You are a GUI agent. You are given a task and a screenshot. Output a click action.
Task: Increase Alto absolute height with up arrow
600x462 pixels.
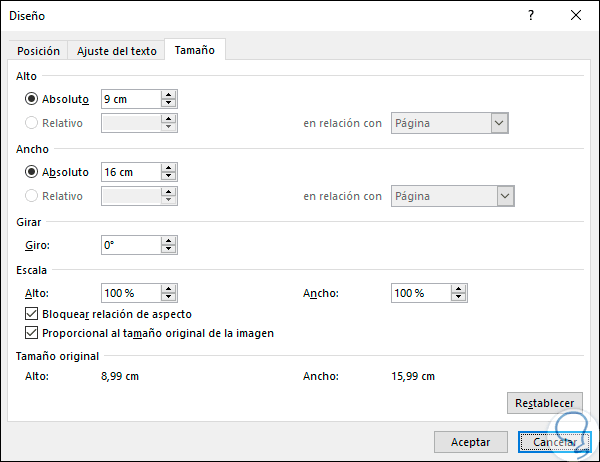click(x=169, y=95)
